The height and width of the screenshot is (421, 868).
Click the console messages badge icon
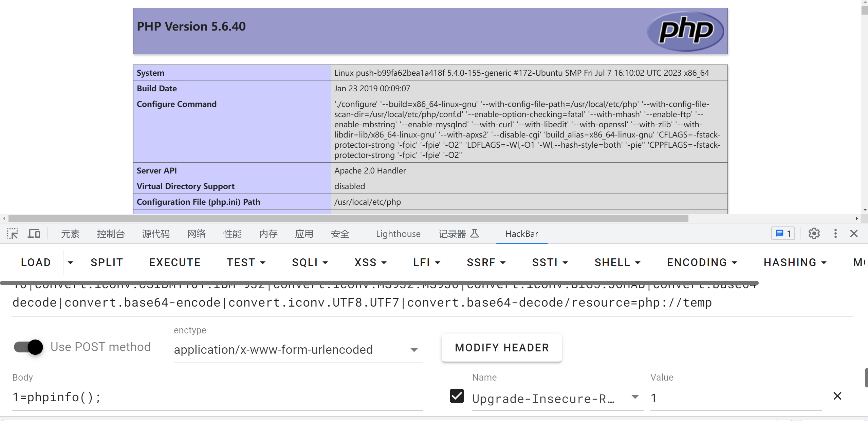tap(783, 234)
